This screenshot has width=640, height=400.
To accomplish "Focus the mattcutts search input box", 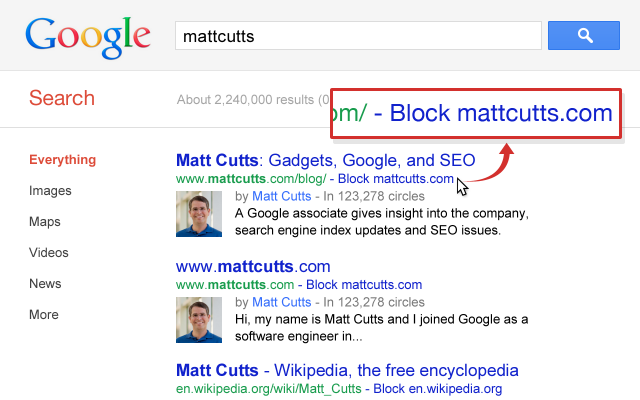I will click(358, 36).
